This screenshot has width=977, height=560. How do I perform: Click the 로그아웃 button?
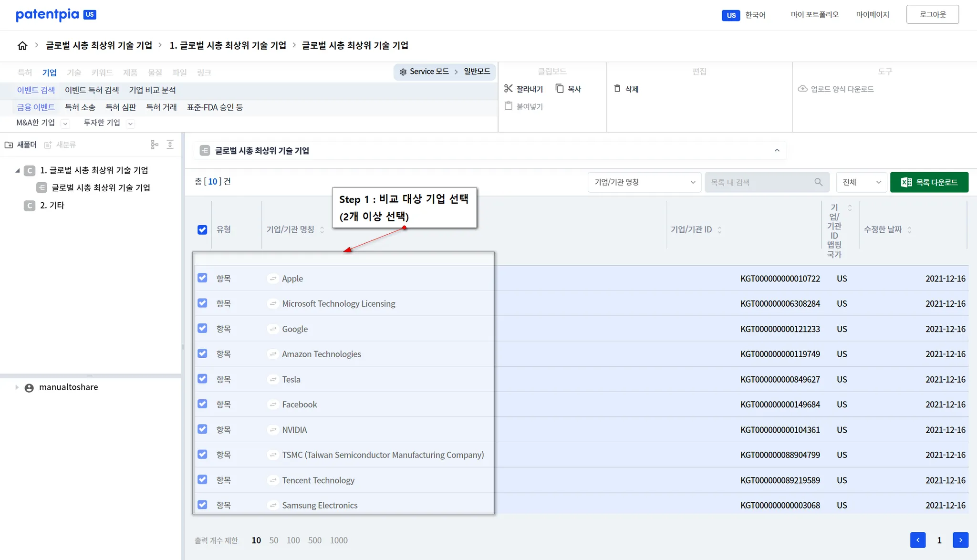pos(932,15)
